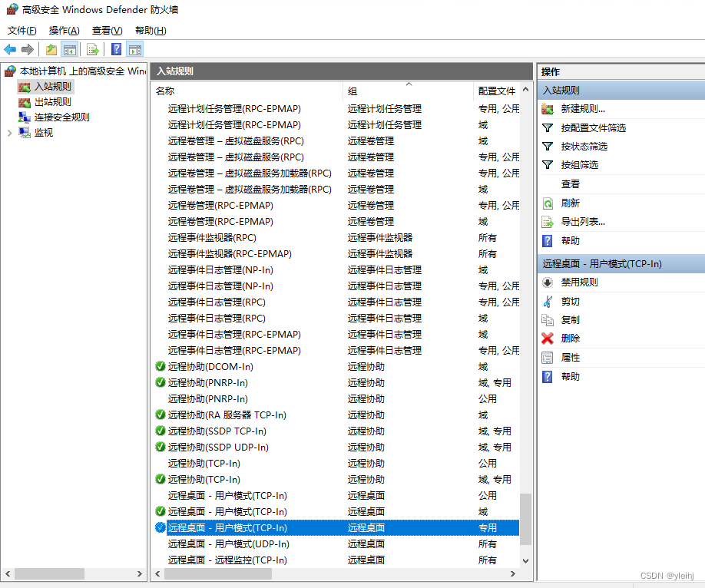This screenshot has width=705, height=588.
Task: Click the 按组筛选 funnel icon
Action: [x=548, y=164]
